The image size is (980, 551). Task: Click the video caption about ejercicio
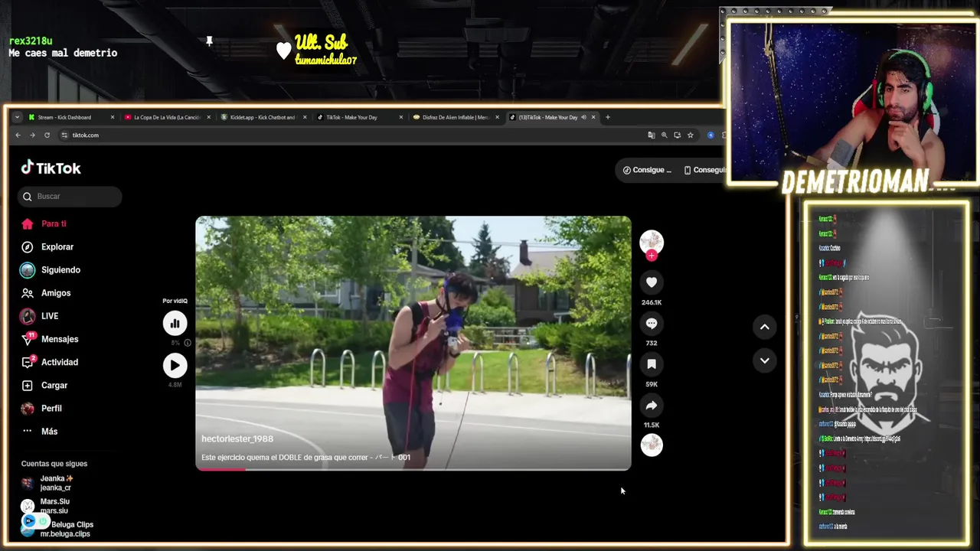pos(305,457)
